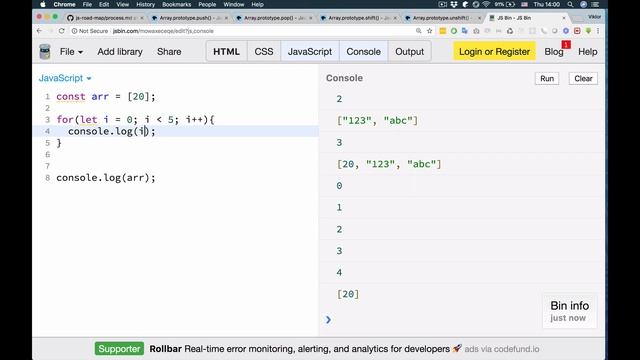Open Spotlight search in the menu bar

pos(570,4)
